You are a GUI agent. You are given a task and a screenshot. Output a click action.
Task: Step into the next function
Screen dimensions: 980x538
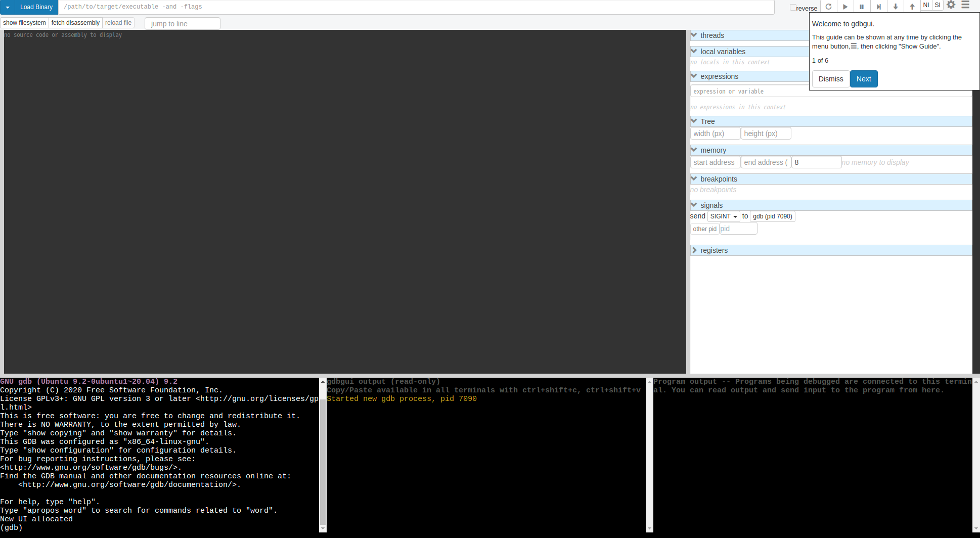pyautogui.click(x=895, y=6)
